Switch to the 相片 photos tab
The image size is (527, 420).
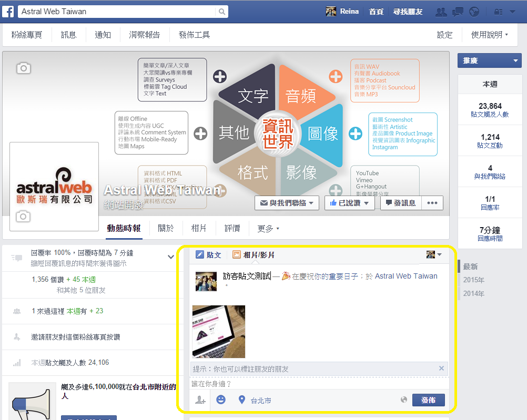(x=199, y=229)
